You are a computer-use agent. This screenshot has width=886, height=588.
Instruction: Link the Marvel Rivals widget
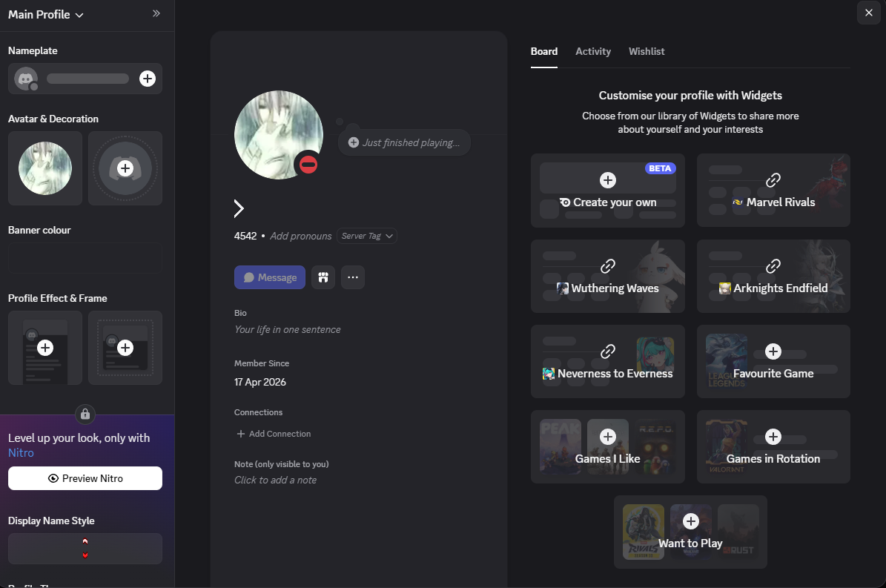[x=773, y=191]
